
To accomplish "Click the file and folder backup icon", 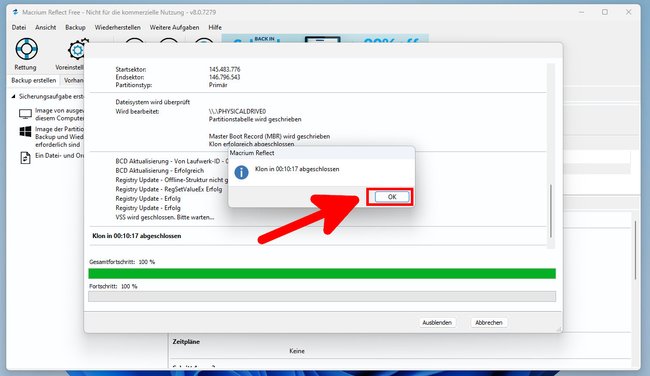I will point(25,158).
